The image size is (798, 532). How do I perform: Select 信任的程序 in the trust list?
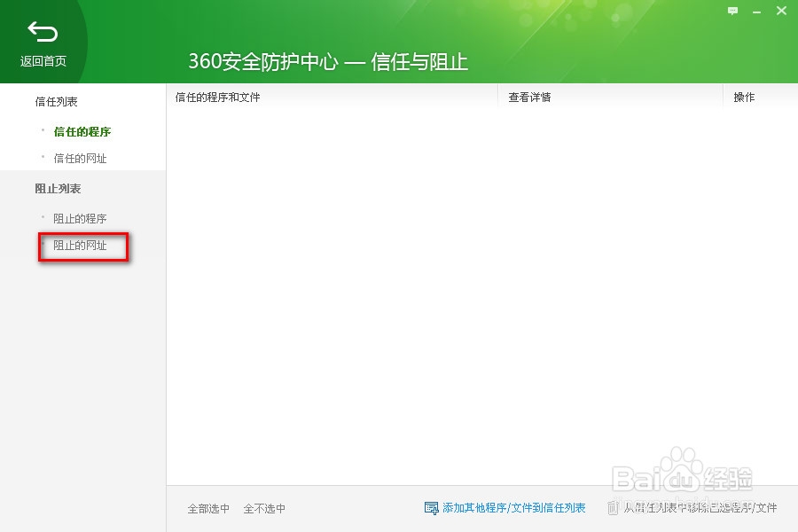pyautogui.click(x=82, y=132)
